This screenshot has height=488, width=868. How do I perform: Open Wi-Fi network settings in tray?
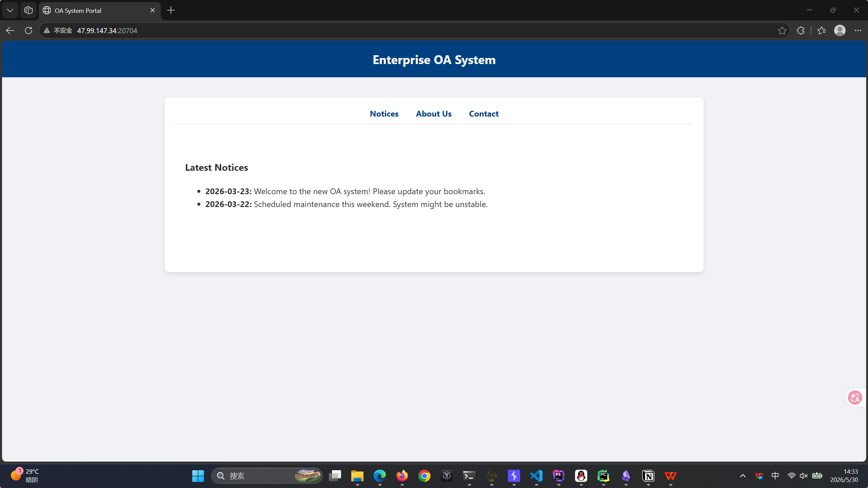(x=791, y=476)
